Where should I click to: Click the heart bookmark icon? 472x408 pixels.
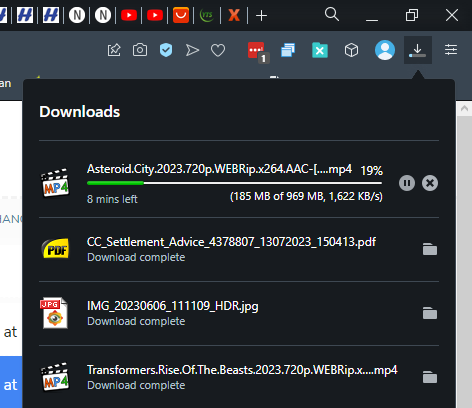218,50
